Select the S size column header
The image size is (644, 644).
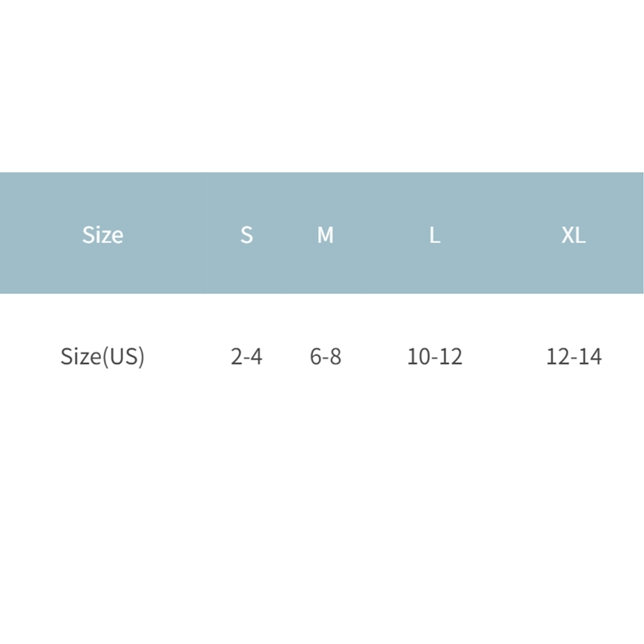coord(246,235)
